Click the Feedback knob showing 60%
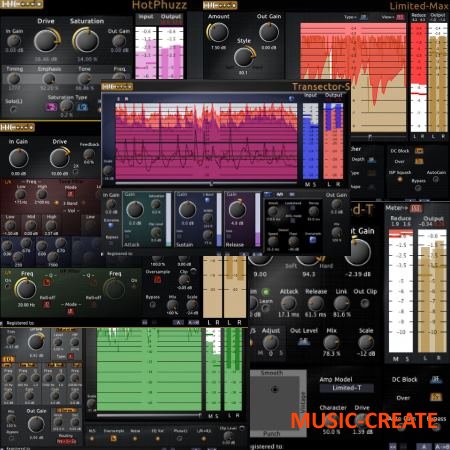 (x=89, y=154)
